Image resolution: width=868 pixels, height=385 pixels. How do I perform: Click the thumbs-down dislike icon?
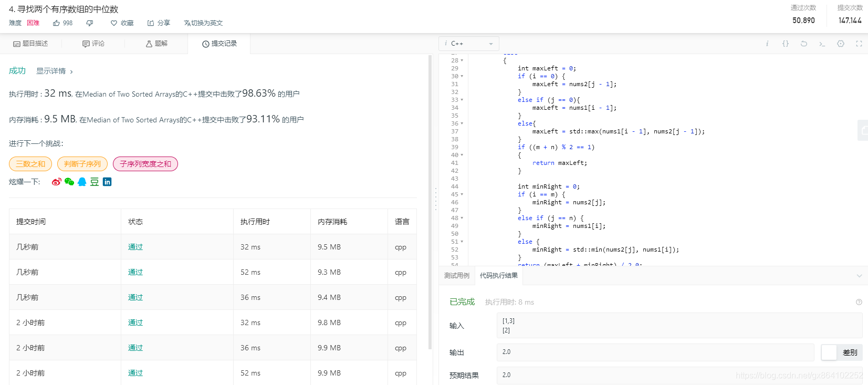point(90,23)
